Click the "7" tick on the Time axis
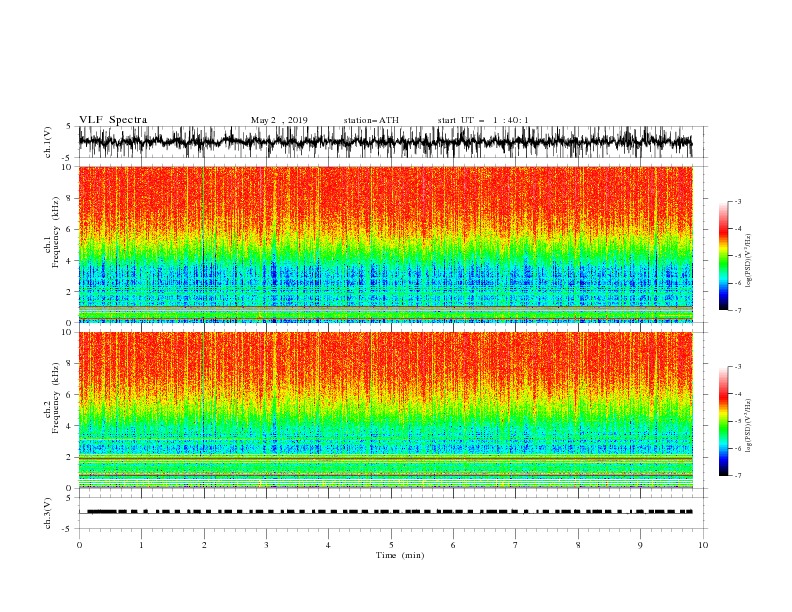This screenshot has height=612, width=792. coord(516,545)
